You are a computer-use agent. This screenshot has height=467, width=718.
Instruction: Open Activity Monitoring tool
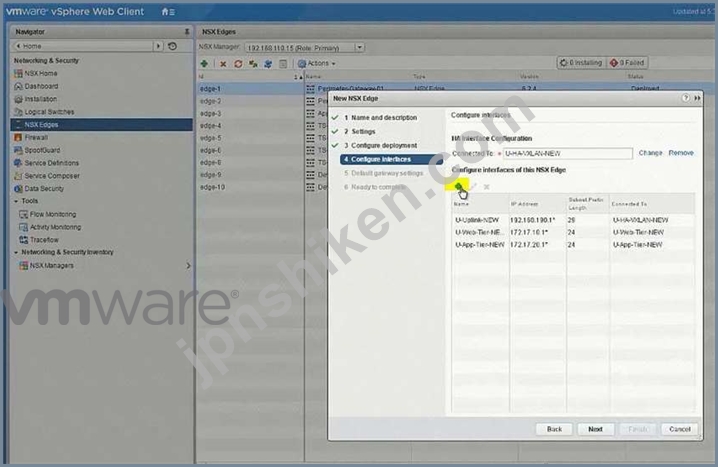click(x=50, y=227)
